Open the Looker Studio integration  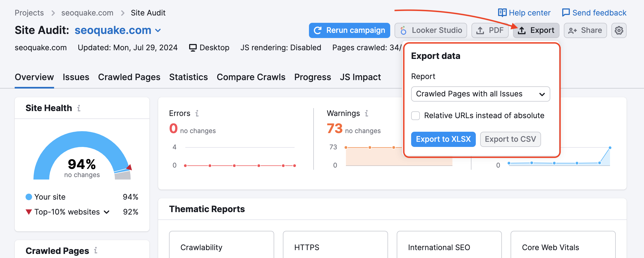[x=430, y=30]
